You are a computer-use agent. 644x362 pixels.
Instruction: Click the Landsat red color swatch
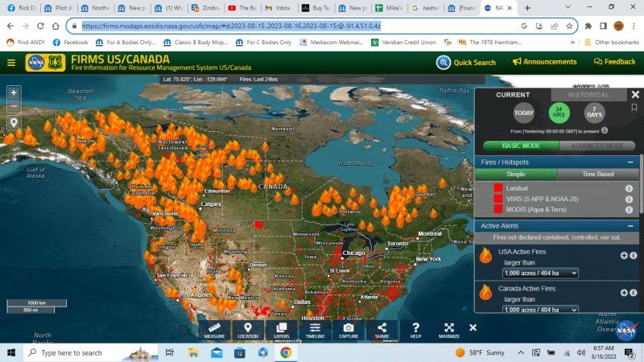point(498,188)
